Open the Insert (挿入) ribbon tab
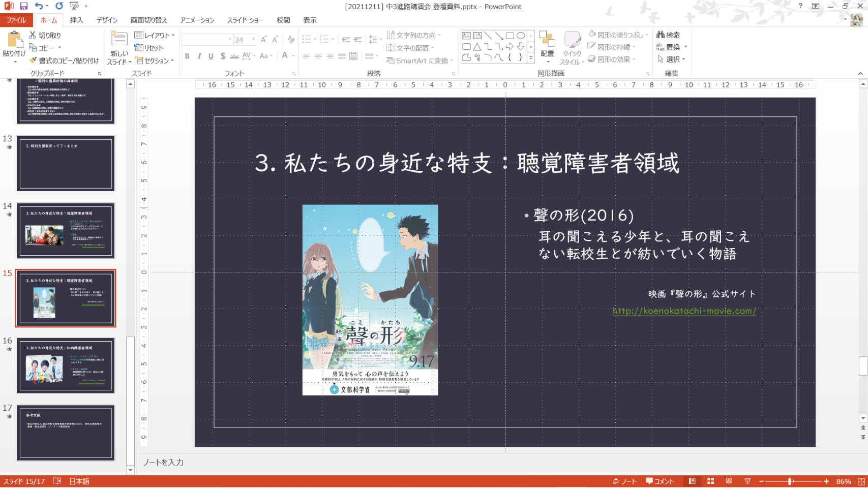 click(x=76, y=20)
